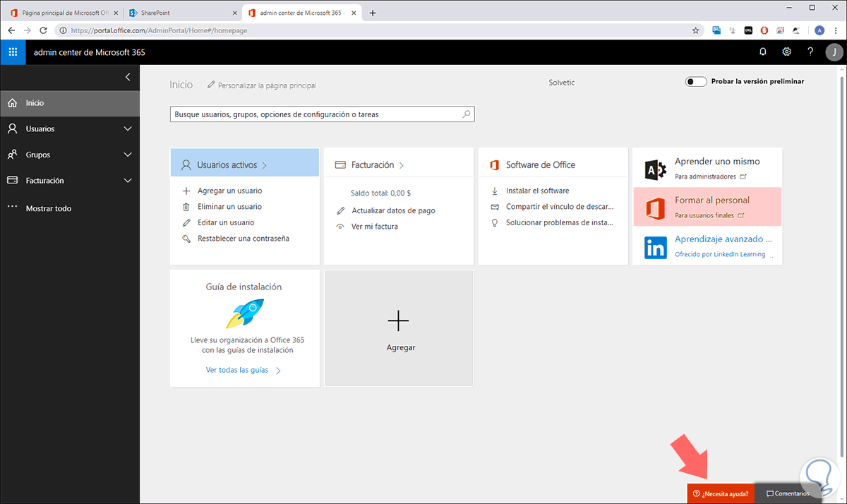
Task: Collapse the left navigation pane
Action: tap(128, 77)
